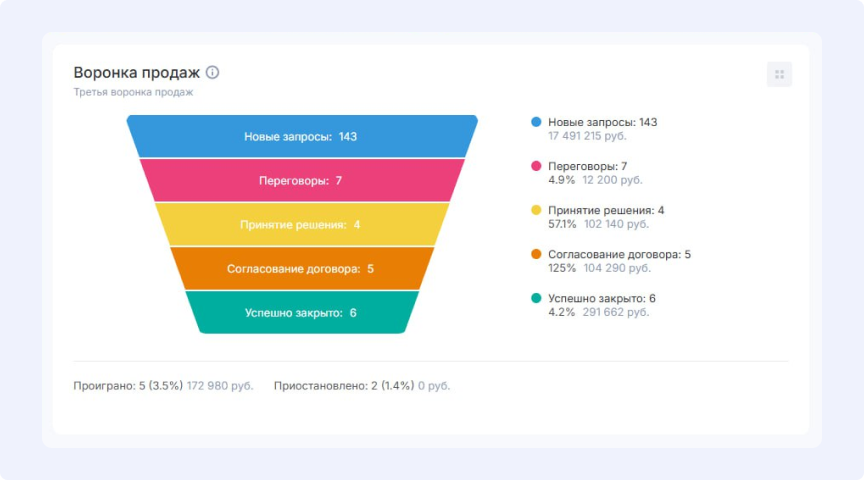
Task: Click the green Успешно закрыто legend dot
Action: (537, 298)
